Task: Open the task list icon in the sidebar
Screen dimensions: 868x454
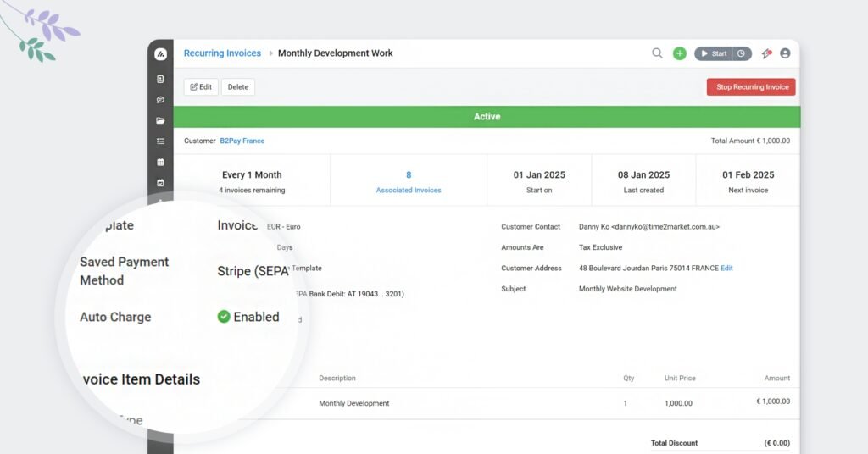Action: pyautogui.click(x=160, y=141)
